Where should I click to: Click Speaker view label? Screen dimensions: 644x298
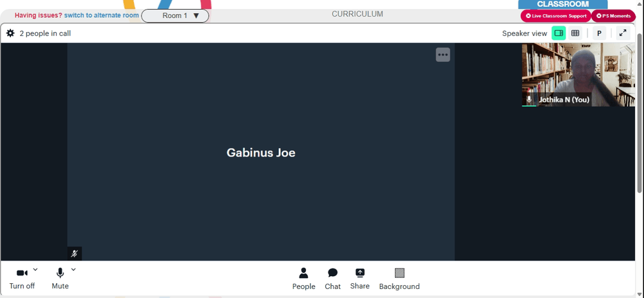point(524,33)
